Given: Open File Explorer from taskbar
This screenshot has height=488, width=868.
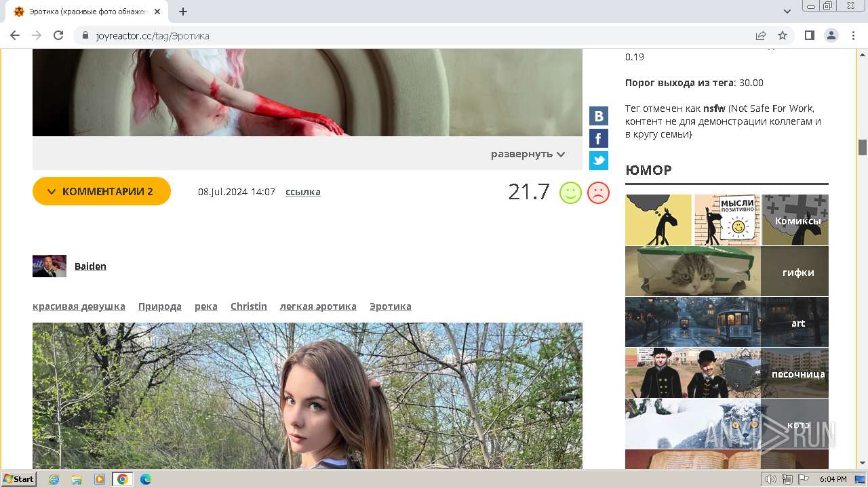Looking at the screenshot, I should pos(77,479).
